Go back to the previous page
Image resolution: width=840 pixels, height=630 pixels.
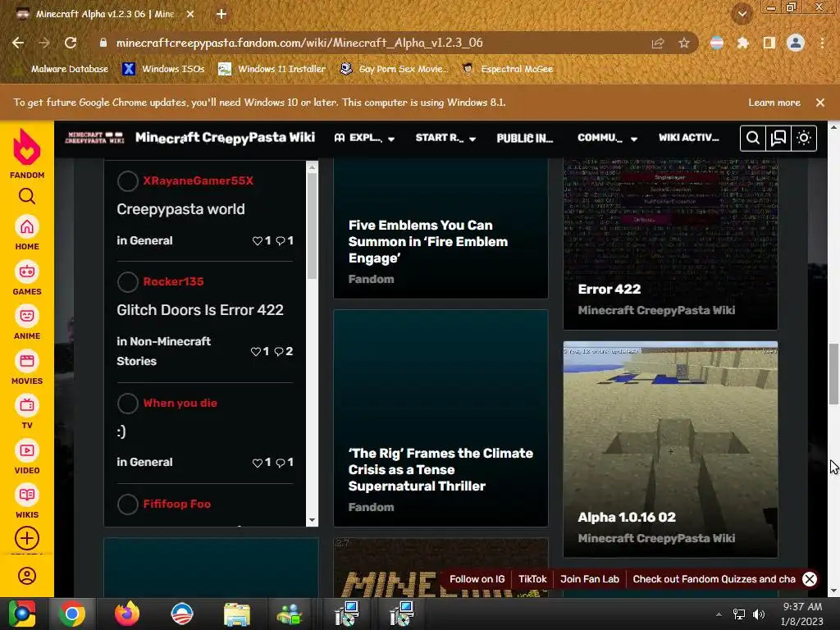coord(18,43)
